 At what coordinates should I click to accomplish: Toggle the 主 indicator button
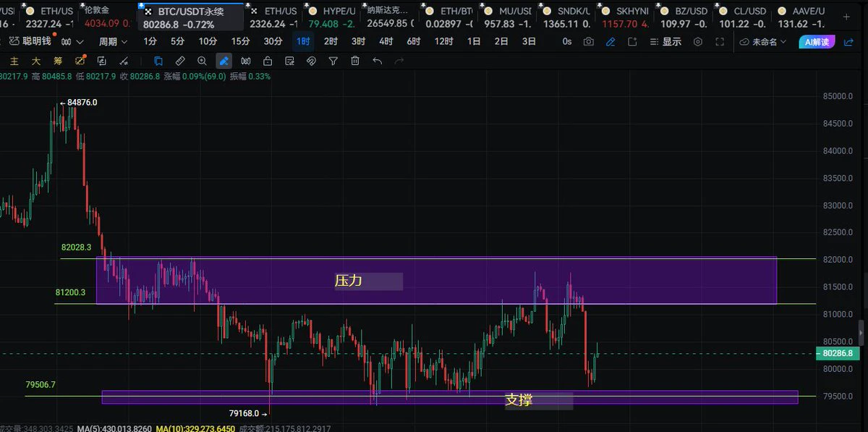click(x=14, y=61)
